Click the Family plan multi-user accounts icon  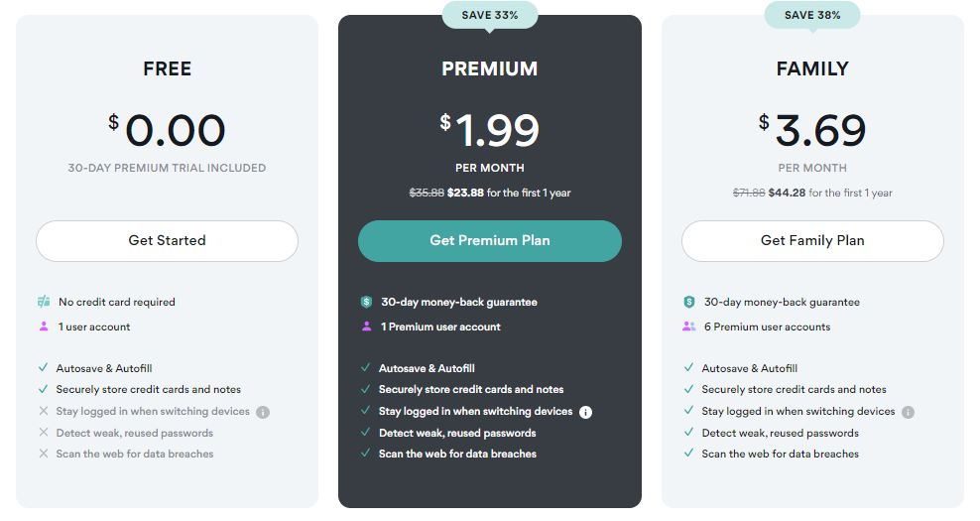[689, 326]
